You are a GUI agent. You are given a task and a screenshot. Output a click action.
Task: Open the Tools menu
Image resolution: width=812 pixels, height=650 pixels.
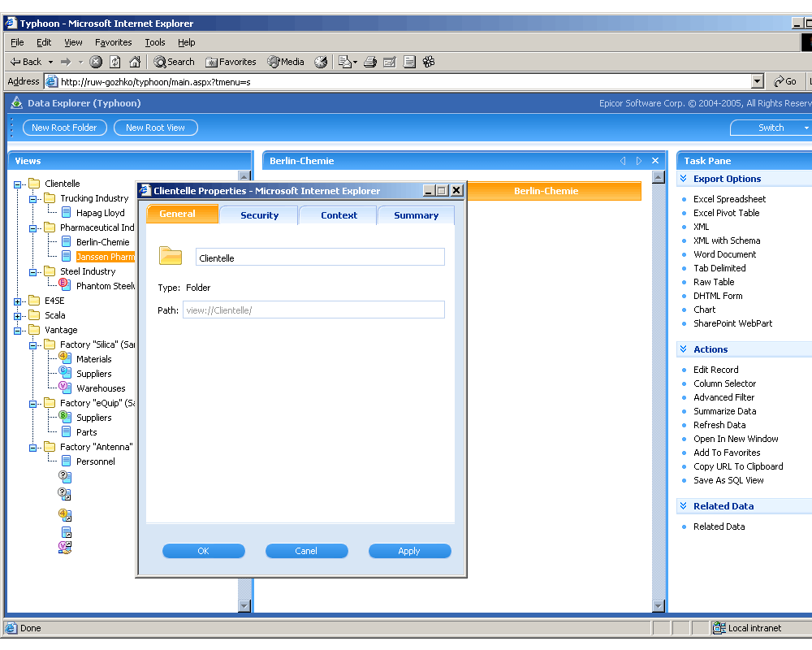(155, 42)
